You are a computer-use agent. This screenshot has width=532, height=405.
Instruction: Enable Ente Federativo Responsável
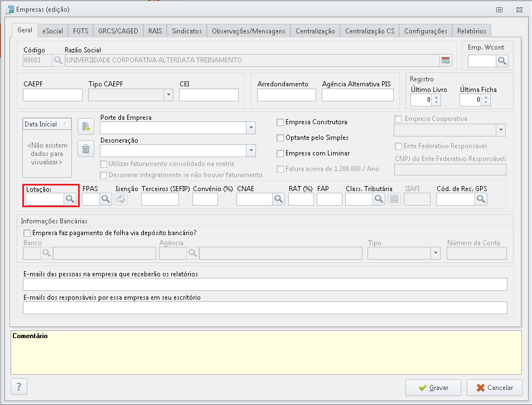(398, 147)
